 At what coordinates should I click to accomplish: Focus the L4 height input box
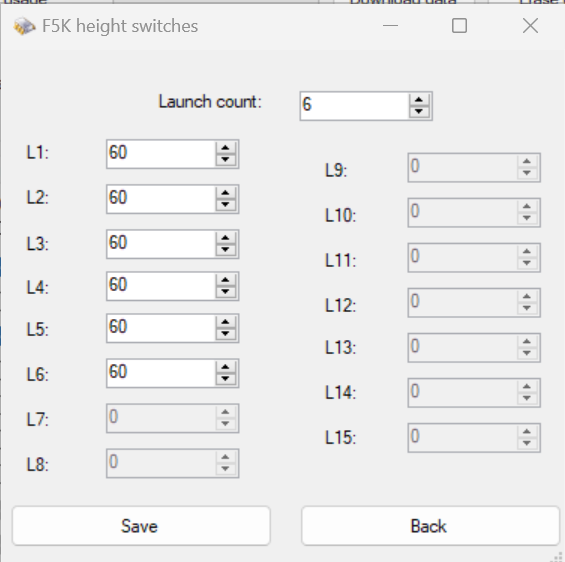161,286
